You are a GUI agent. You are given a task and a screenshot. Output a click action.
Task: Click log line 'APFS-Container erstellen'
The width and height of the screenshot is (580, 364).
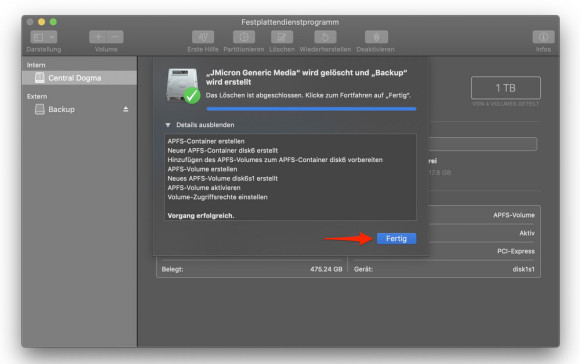[x=206, y=141]
